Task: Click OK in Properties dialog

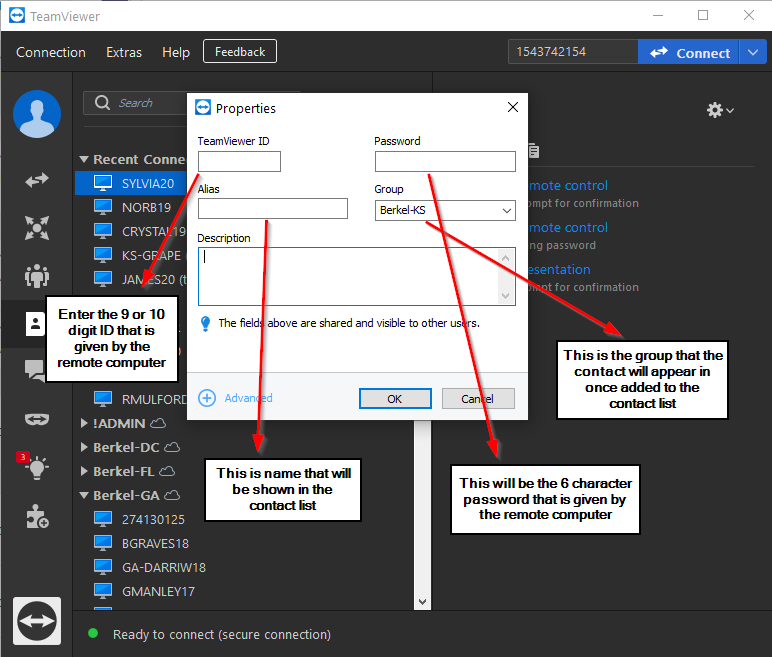Action: point(395,398)
